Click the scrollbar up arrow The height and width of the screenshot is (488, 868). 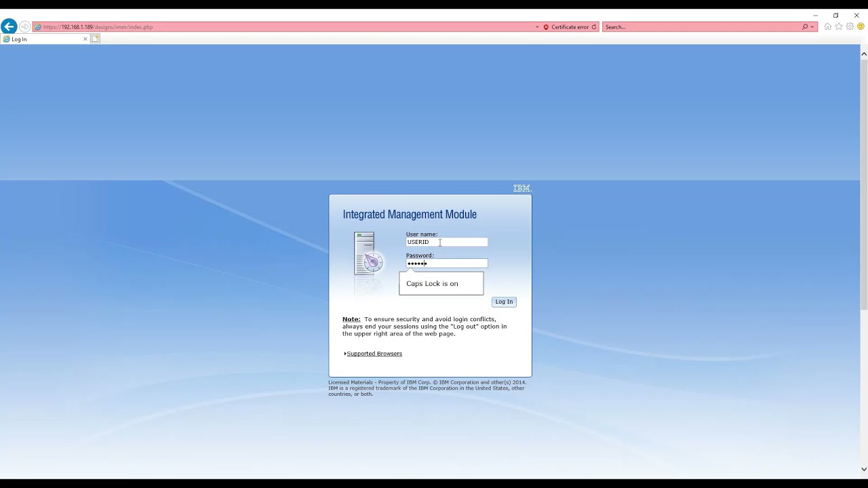(x=864, y=54)
